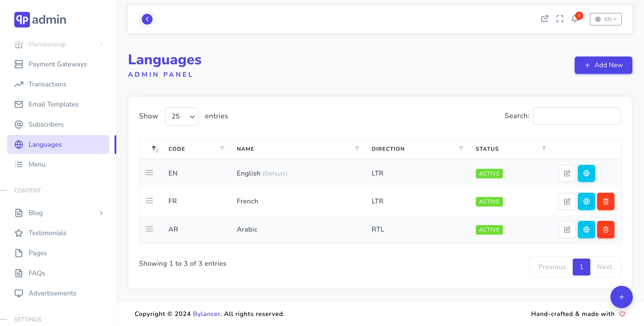Delete the French language
The width and height of the screenshot is (644, 326).
coord(606,201)
